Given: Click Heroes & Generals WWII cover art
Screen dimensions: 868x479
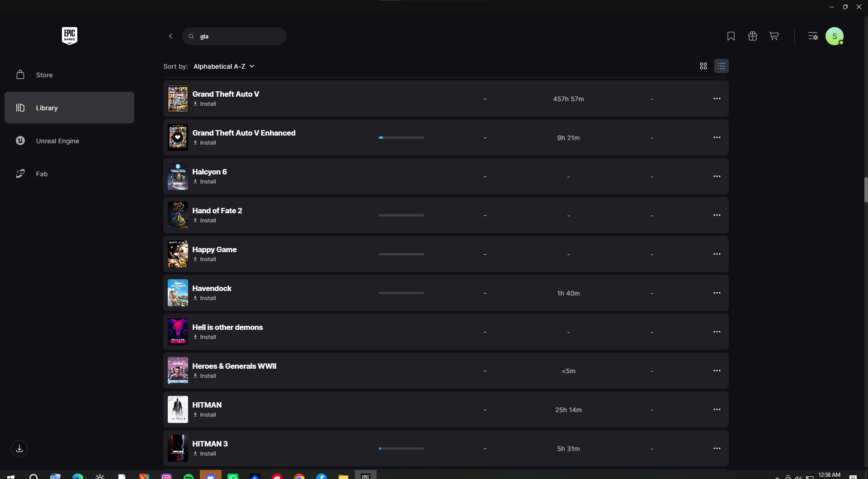Looking at the screenshot, I should pyautogui.click(x=178, y=371).
